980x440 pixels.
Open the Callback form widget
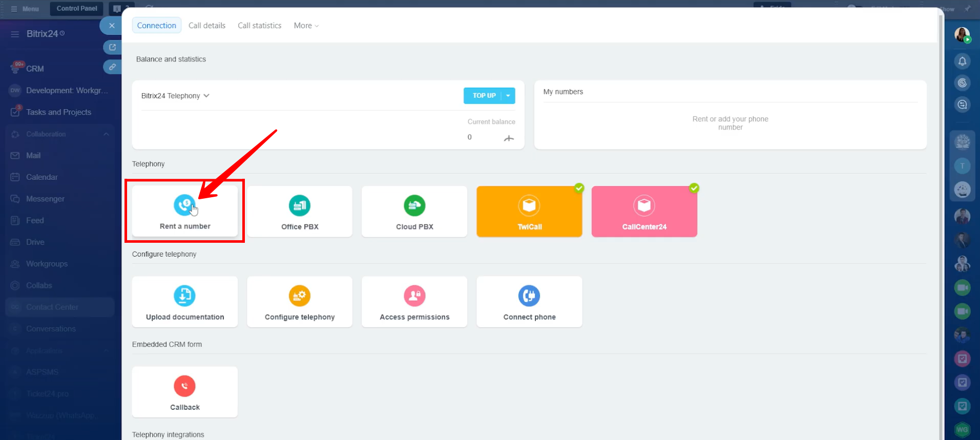(x=185, y=392)
